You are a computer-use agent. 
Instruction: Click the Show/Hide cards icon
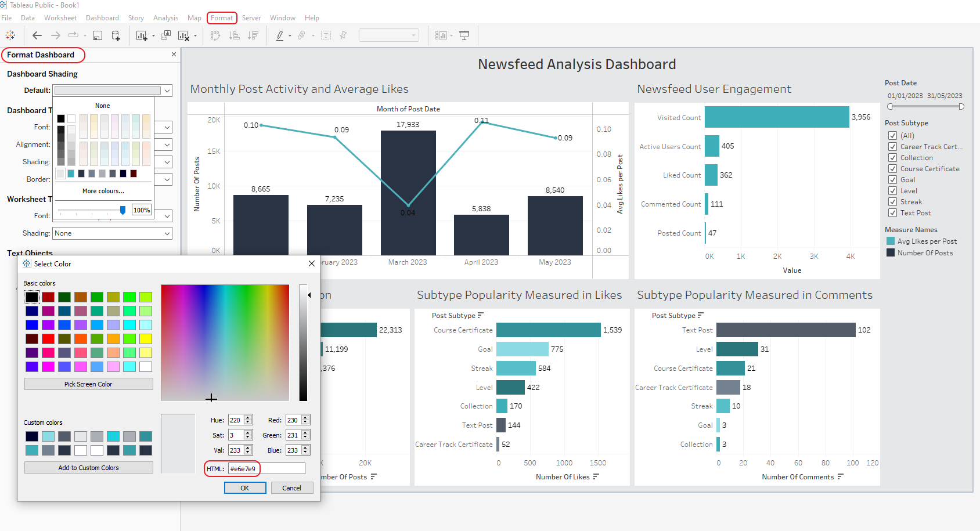pyautogui.click(x=441, y=35)
